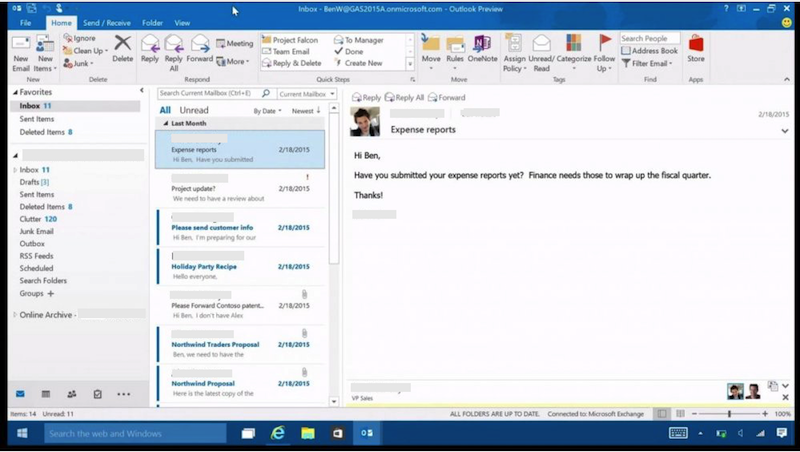Open the Clean Up options
Viewport: 800px width, 452px height.
[85, 51]
